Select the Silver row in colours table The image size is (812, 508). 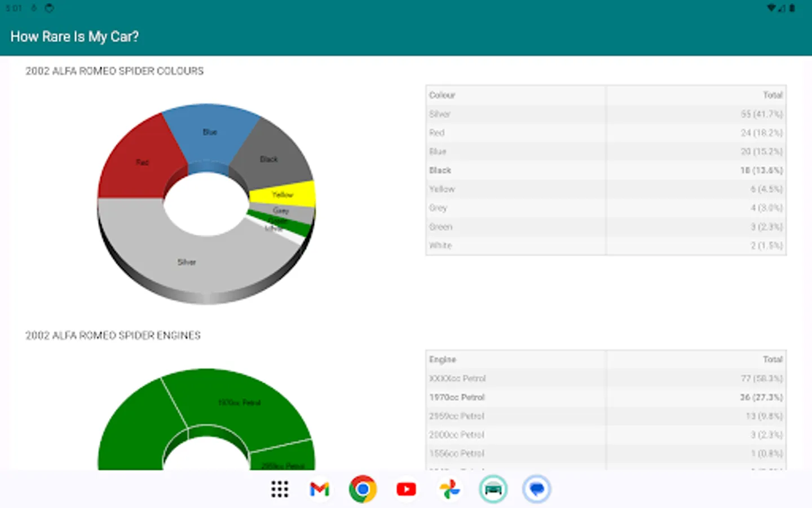[x=606, y=114]
